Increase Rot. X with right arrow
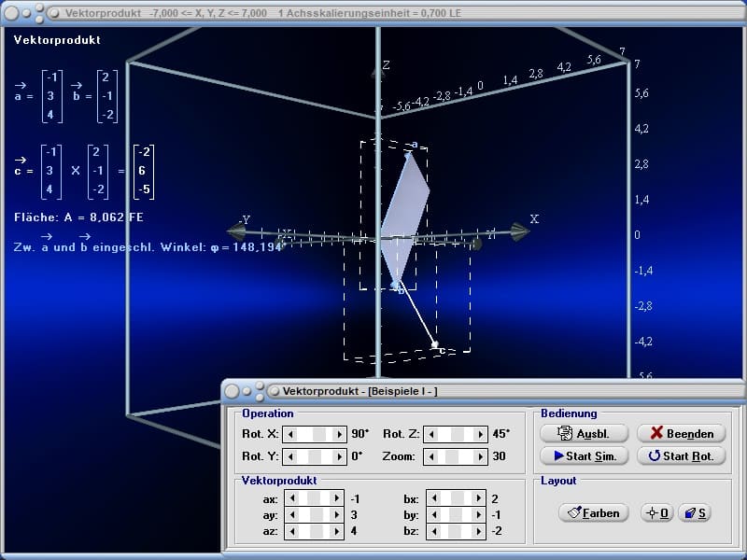The height and width of the screenshot is (560, 747). pyautogui.click(x=339, y=434)
